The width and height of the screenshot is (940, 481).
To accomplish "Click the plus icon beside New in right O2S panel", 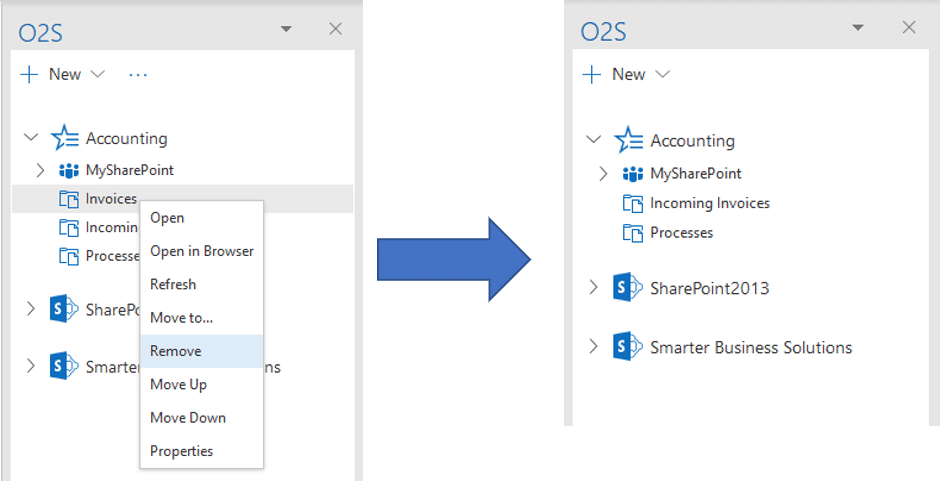I will click(592, 75).
